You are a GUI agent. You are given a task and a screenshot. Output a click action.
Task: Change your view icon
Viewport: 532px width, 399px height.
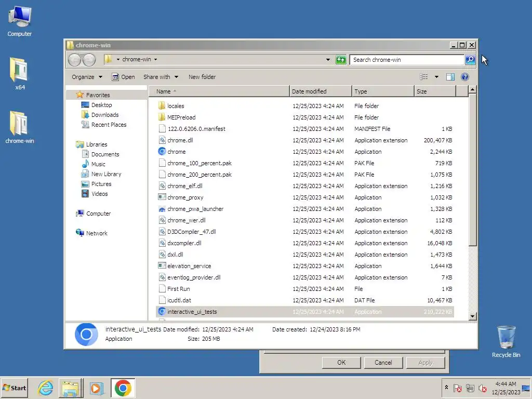(x=424, y=77)
